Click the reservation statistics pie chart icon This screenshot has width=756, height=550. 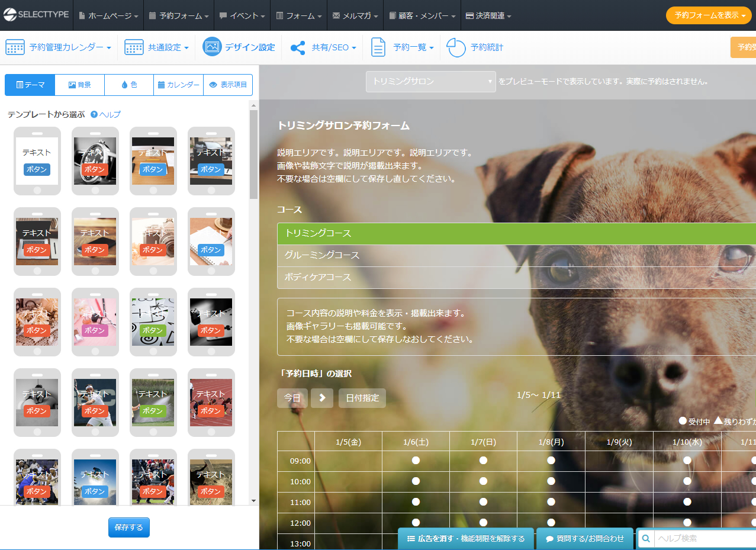pyautogui.click(x=456, y=47)
